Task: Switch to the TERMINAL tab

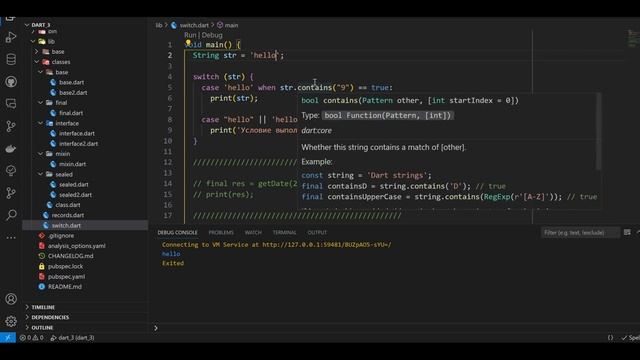Action: click(284, 232)
